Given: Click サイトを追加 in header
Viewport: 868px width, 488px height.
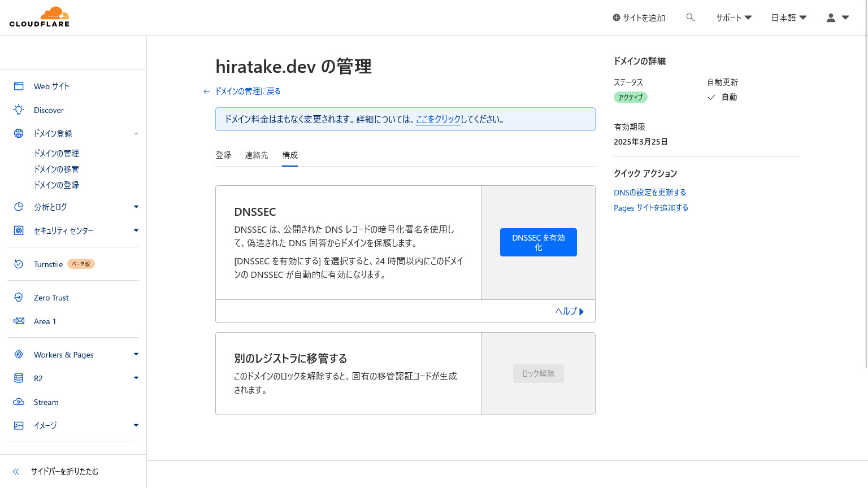Looking at the screenshot, I should tap(639, 18).
